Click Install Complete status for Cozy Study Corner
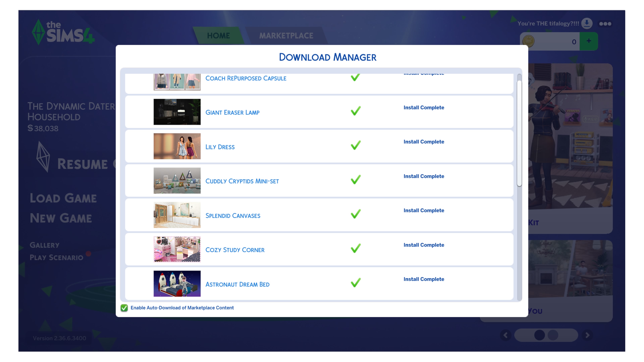Image resolution: width=644 pixels, height=362 pixels. click(424, 245)
